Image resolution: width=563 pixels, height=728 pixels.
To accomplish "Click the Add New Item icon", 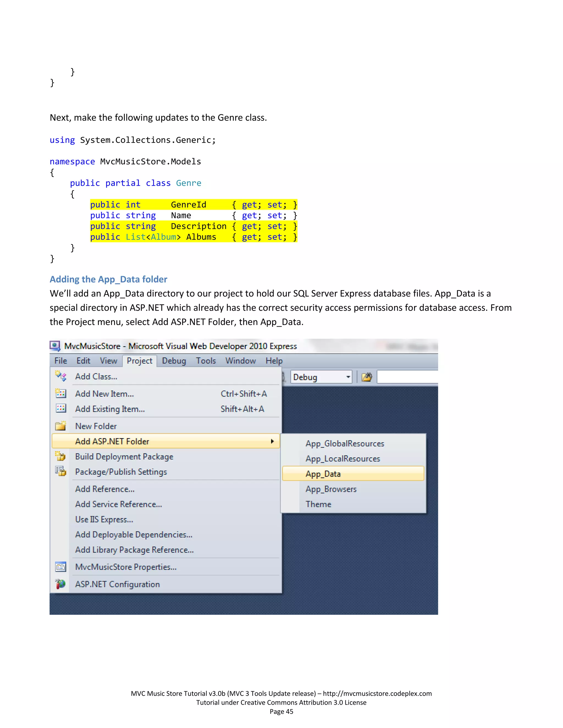I will tap(61, 394).
